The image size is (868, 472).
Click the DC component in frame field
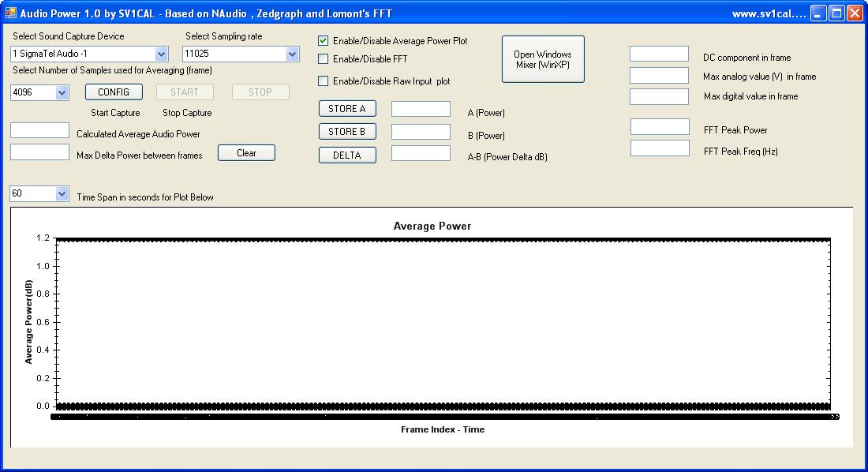pyautogui.click(x=659, y=54)
